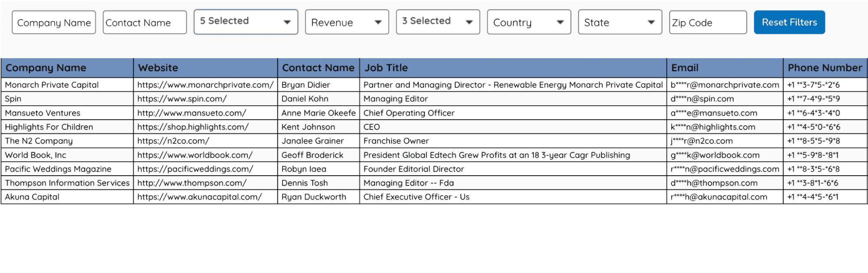Expand the Revenue dropdown
This screenshot has width=868, height=273.
coord(347,23)
